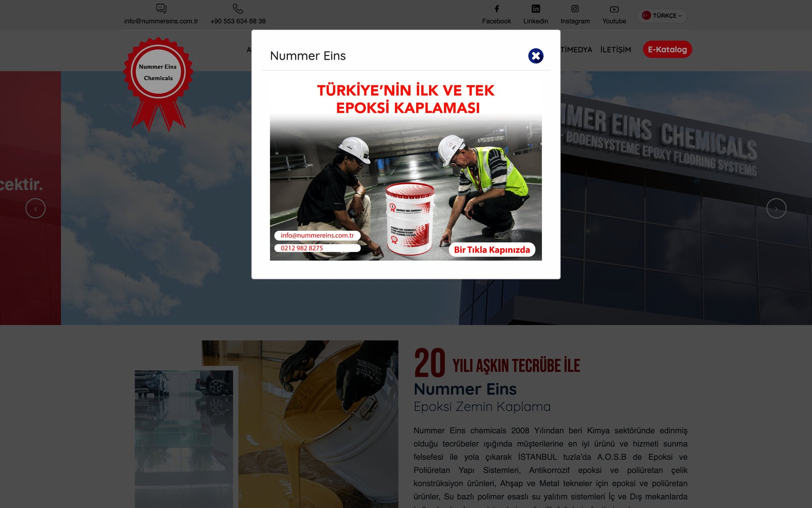
Task: Click the Facebook text link
Action: 497,21
